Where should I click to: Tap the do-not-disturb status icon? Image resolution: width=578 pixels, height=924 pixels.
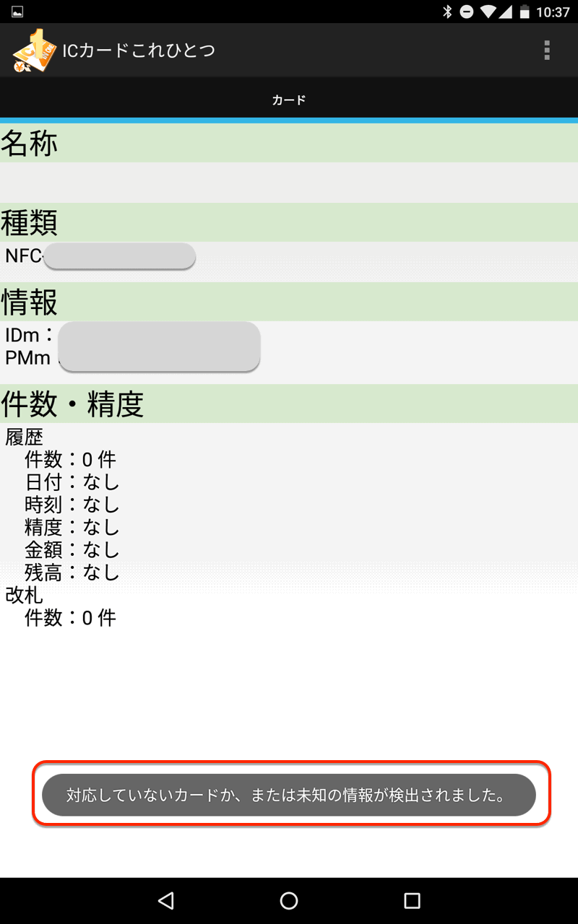click(x=467, y=12)
